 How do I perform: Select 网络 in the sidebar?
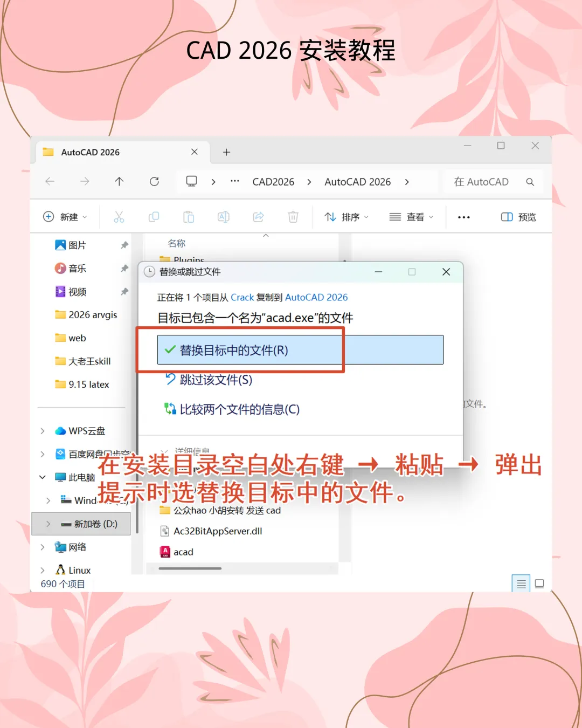click(x=71, y=547)
